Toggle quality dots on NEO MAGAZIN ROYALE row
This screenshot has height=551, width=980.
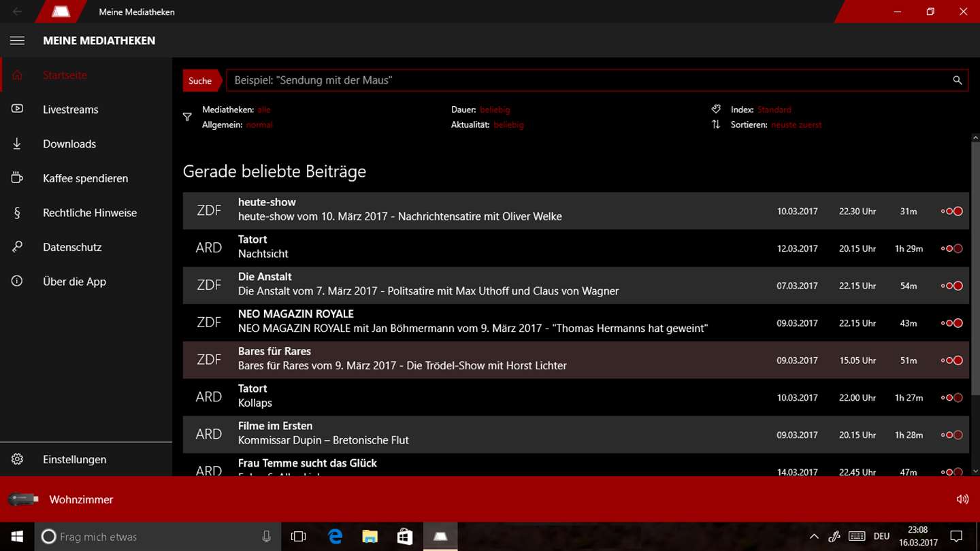point(952,323)
